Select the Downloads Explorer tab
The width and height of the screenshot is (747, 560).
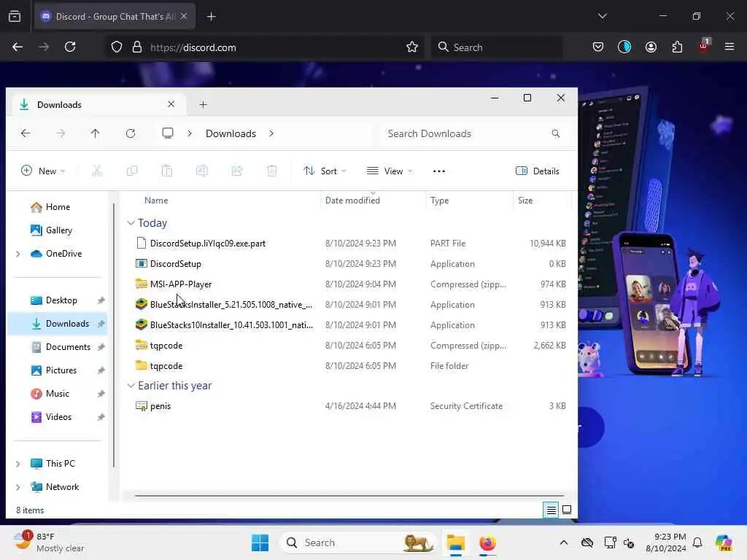coord(98,104)
